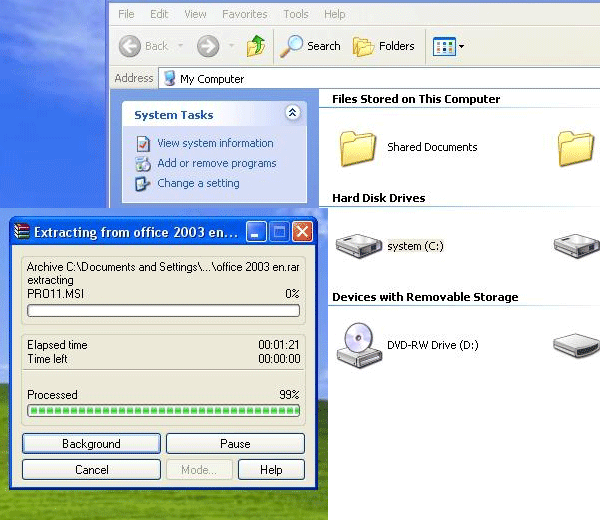The image size is (600, 520).
Task: Click Change a setting link
Action: tap(198, 183)
